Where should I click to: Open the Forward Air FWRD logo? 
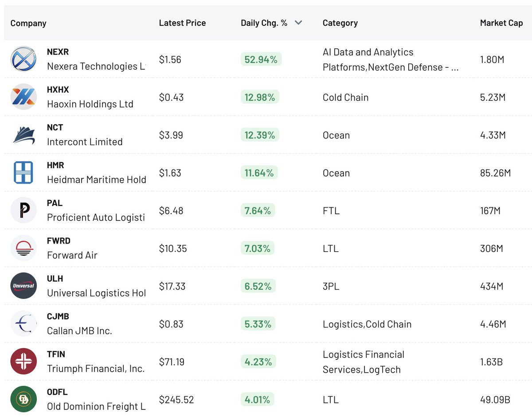23,248
